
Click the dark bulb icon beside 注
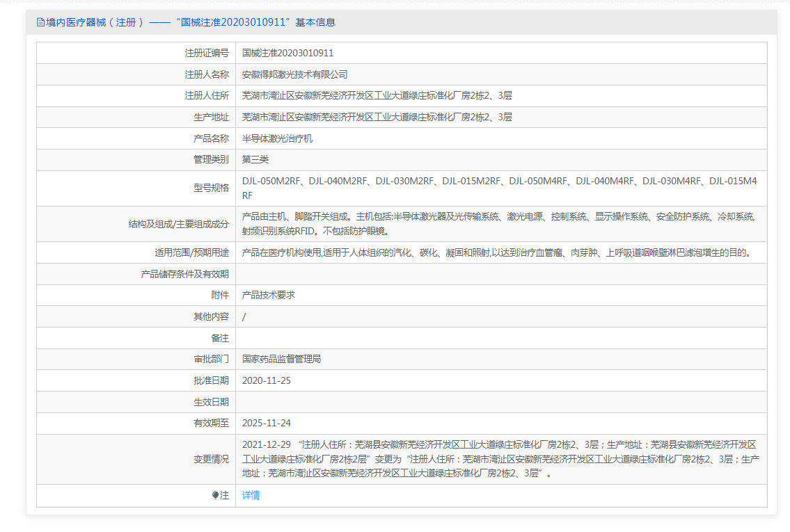(216, 496)
